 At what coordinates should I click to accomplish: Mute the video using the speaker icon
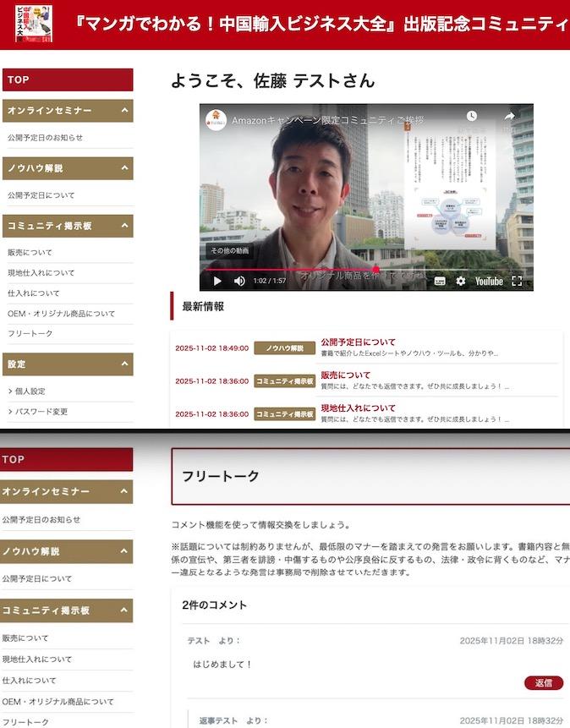tap(239, 282)
